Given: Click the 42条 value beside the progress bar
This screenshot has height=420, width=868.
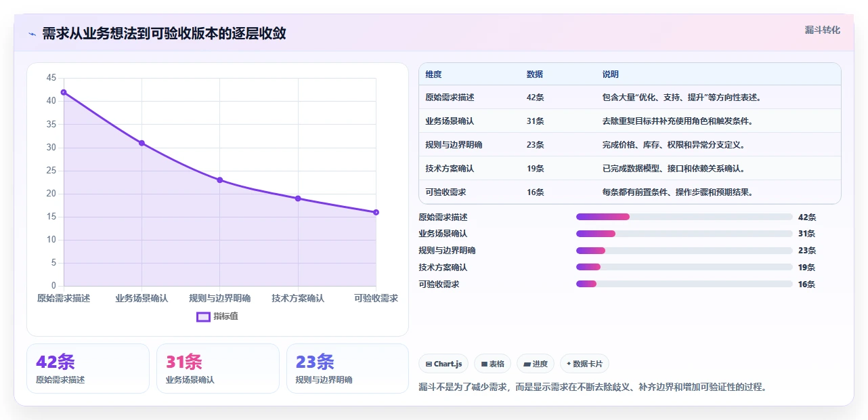Looking at the screenshot, I should click(807, 217).
